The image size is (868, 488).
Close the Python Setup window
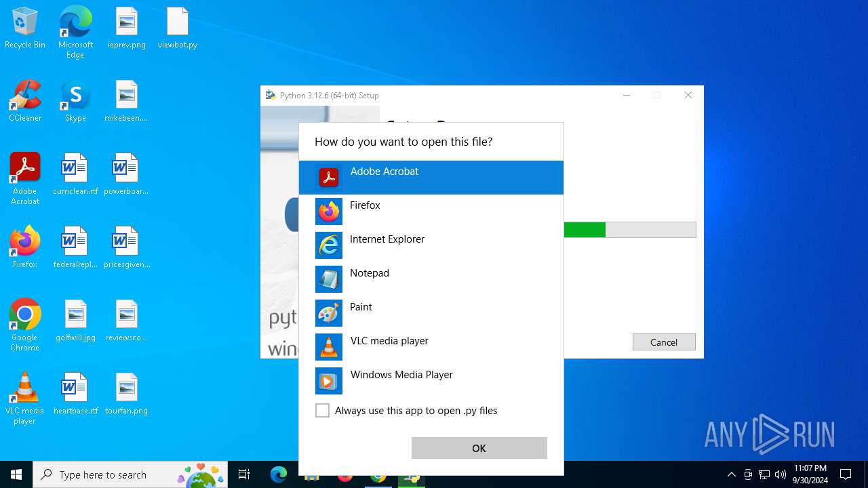pyautogui.click(x=688, y=95)
